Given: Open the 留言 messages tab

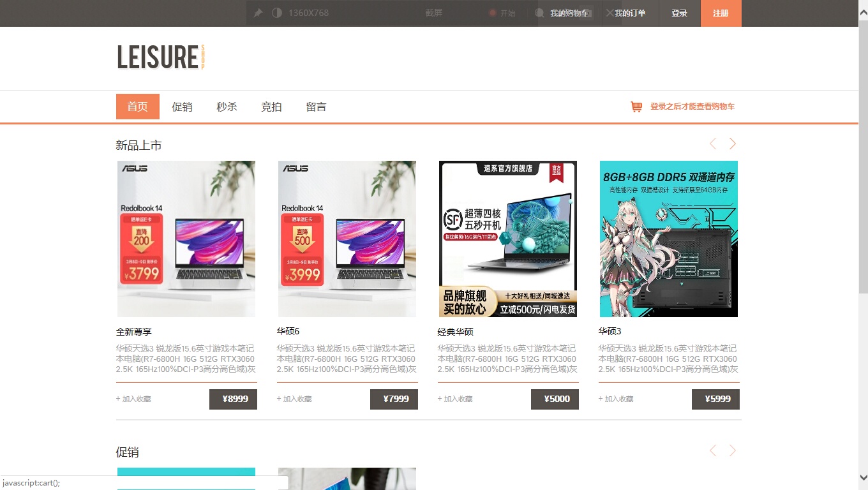Looking at the screenshot, I should (x=316, y=107).
